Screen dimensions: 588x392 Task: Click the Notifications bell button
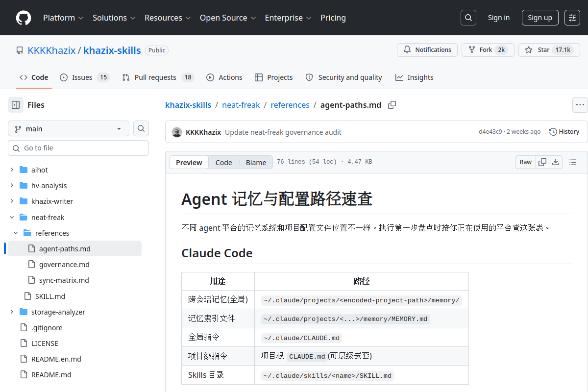tap(427, 50)
